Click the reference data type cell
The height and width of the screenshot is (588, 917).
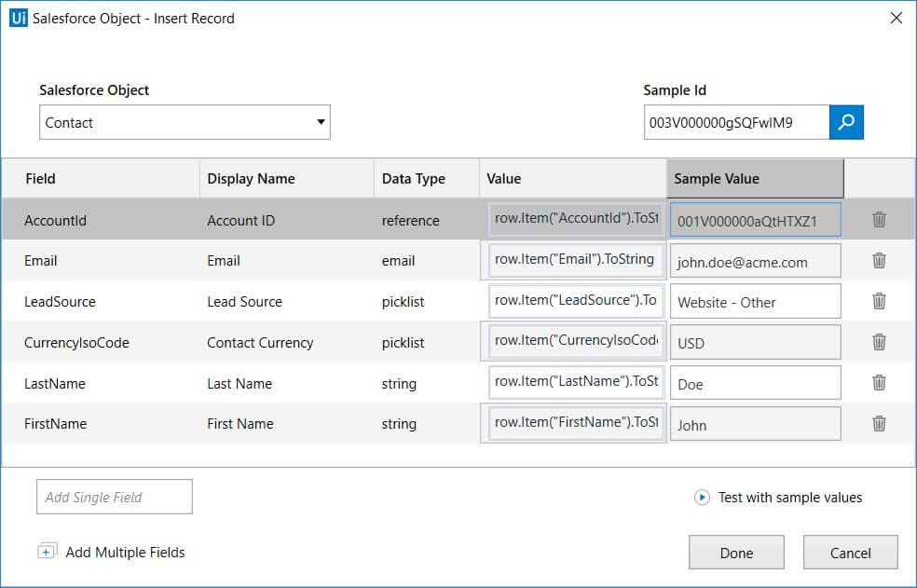(x=411, y=221)
